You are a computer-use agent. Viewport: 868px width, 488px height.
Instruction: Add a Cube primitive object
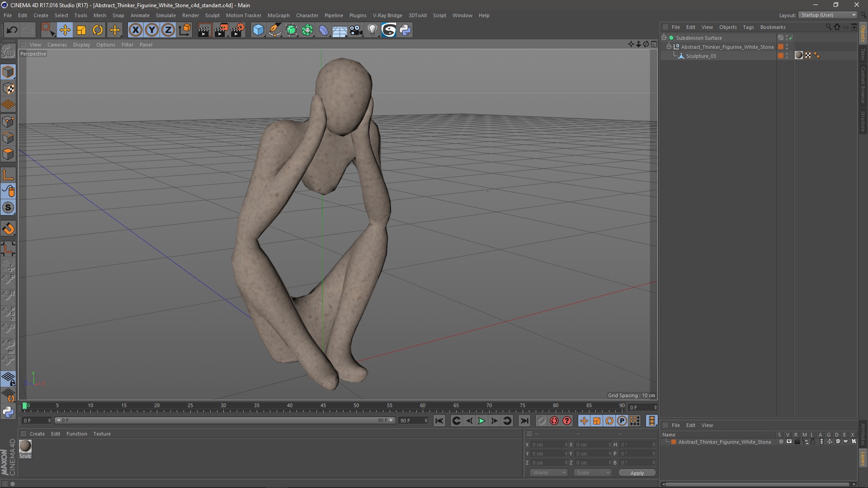click(258, 30)
